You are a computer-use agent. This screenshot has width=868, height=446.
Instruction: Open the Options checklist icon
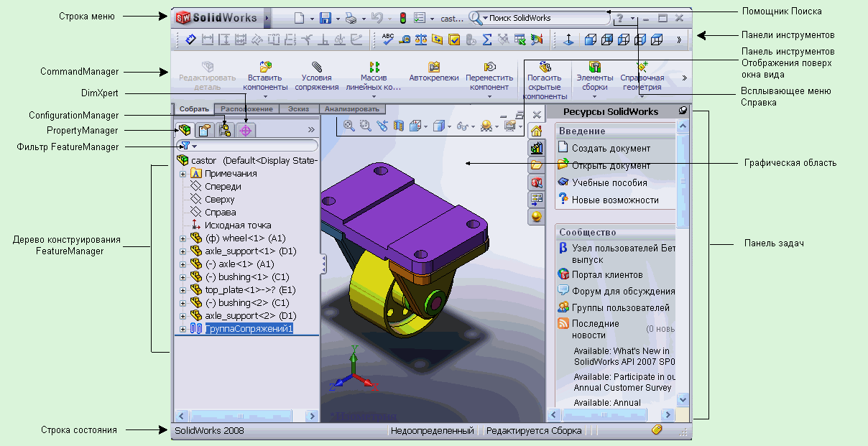click(420, 18)
